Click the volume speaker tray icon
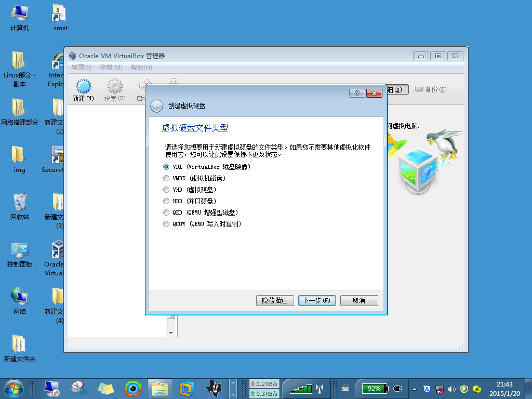This screenshot has width=532, height=399. [451, 389]
